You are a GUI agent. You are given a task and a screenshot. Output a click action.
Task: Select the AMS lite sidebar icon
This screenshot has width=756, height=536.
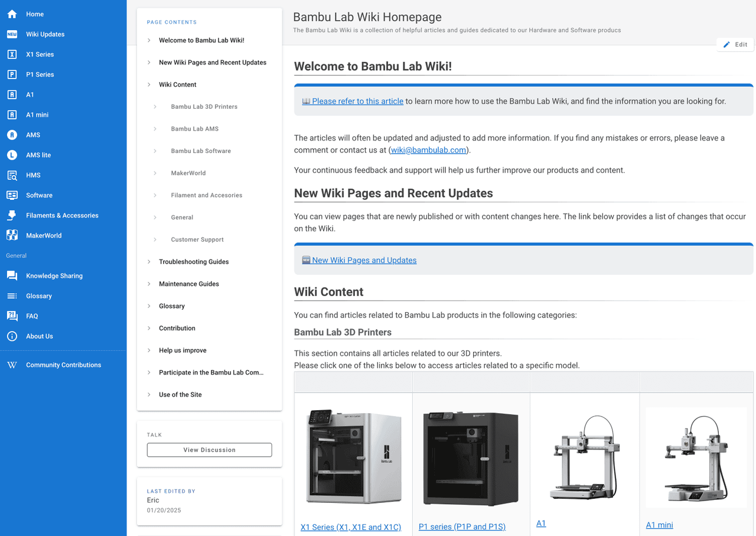(x=12, y=155)
